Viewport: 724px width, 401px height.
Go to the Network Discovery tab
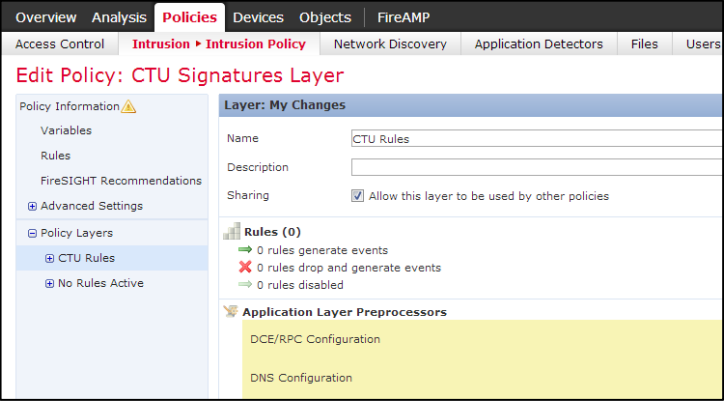coord(390,44)
